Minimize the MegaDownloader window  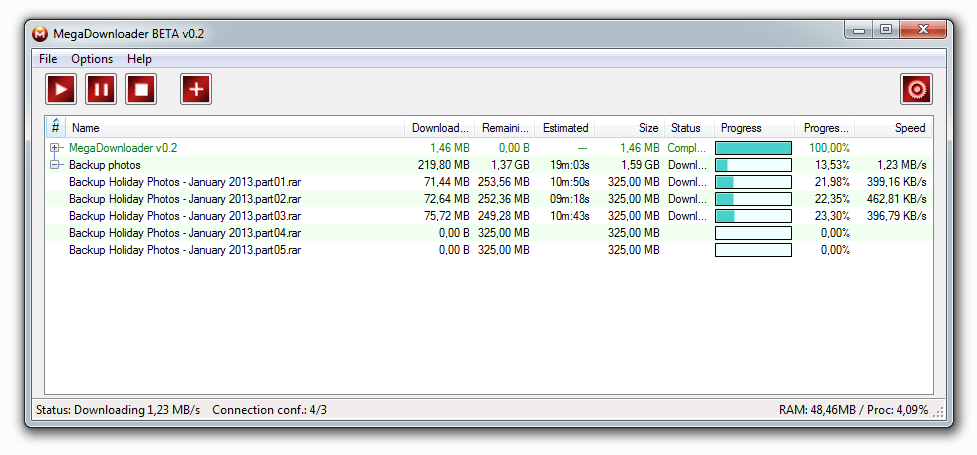859,29
